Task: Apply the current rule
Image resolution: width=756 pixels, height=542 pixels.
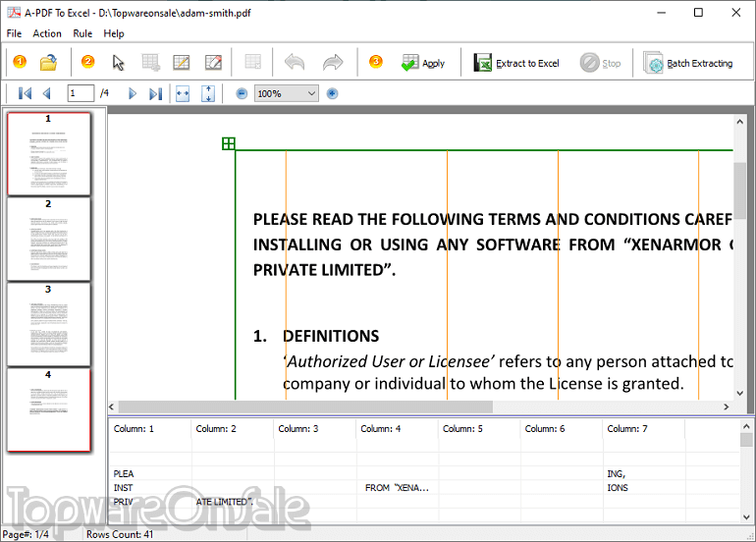Action: [x=423, y=63]
